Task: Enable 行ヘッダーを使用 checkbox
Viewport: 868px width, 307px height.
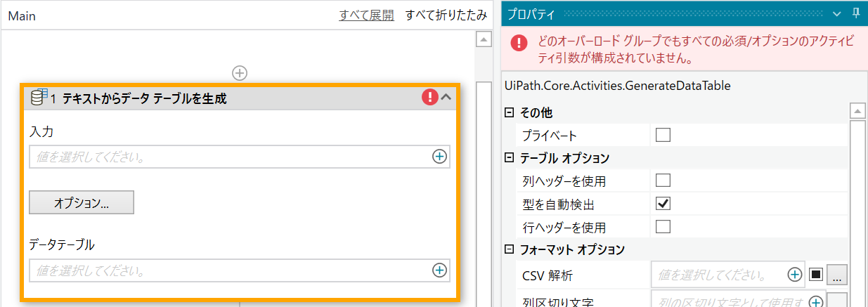Action: coord(663,227)
